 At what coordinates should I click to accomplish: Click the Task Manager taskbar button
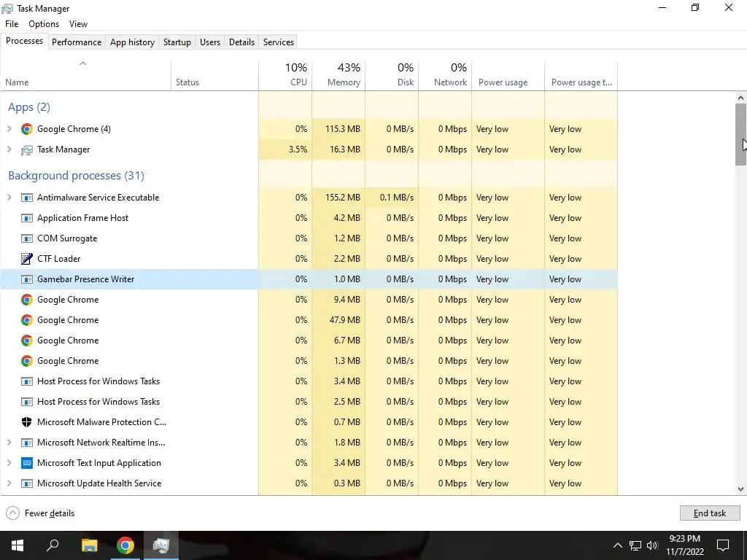tap(161, 545)
